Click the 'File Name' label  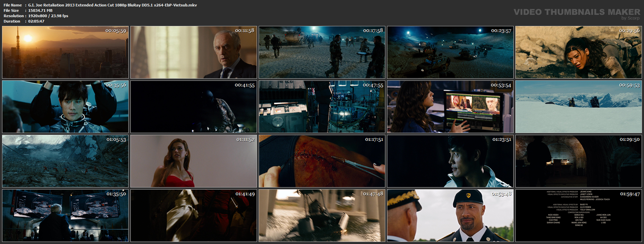click(x=12, y=5)
